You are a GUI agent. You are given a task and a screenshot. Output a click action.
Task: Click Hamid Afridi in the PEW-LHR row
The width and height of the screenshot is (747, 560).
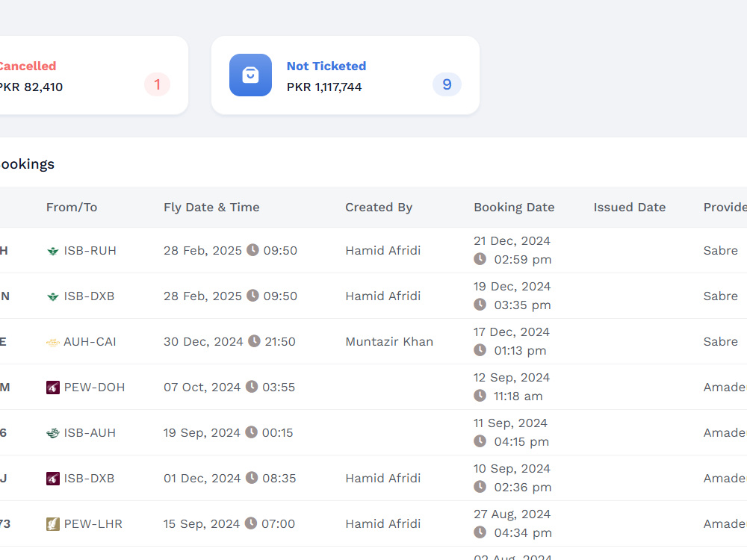[383, 524]
